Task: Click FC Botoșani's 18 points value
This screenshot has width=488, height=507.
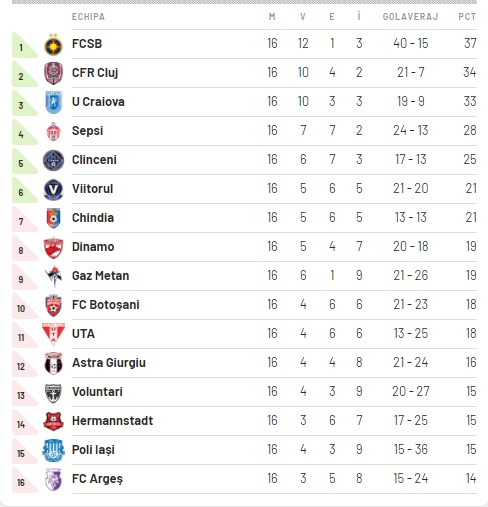Action: pyautogui.click(x=471, y=305)
